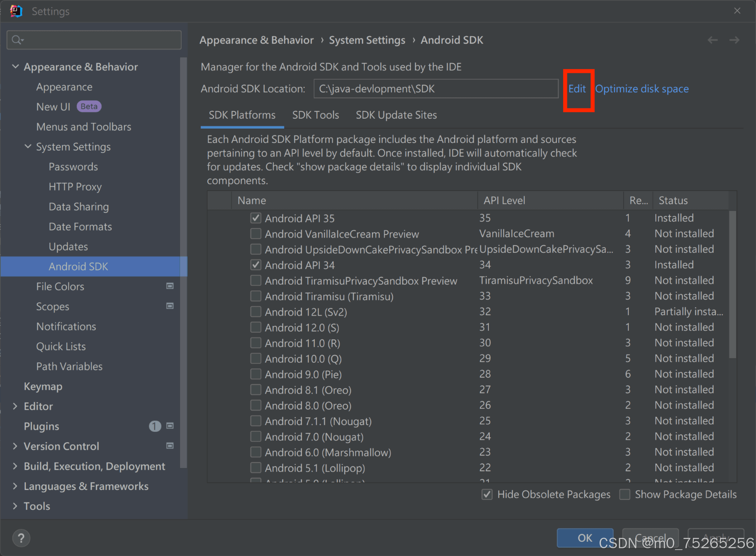Image resolution: width=756 pixels, height=556 pixels.
Task: Click the Optimize disk space link
Action: (642, 89)
